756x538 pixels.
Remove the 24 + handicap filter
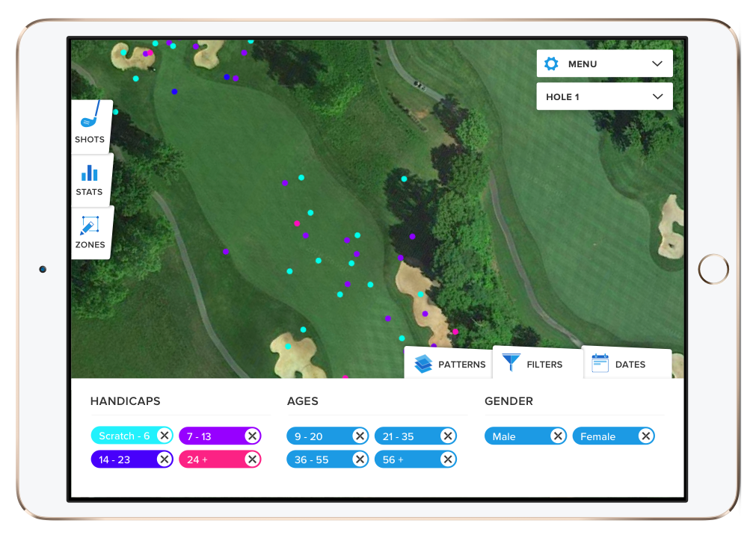coord(252,459)
